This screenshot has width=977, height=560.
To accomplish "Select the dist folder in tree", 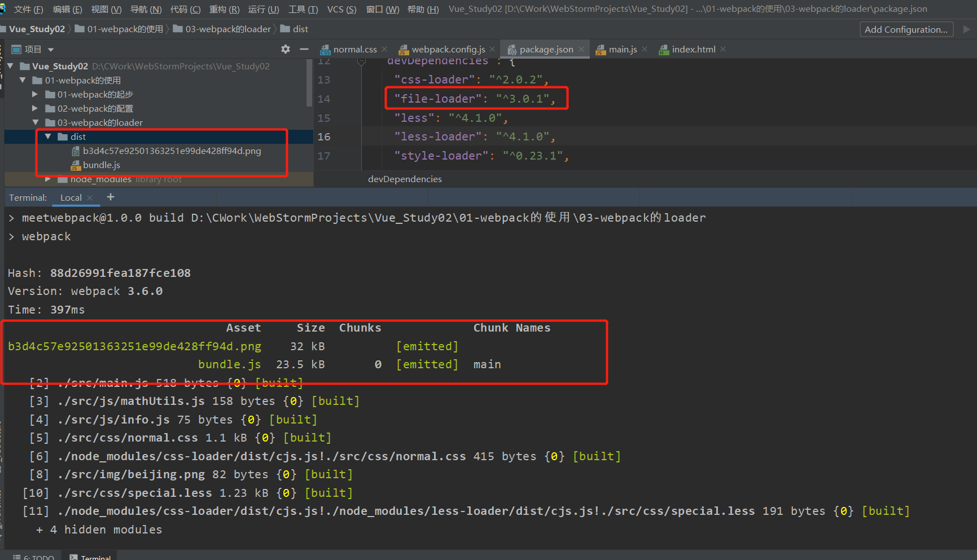I will point(159,136).
